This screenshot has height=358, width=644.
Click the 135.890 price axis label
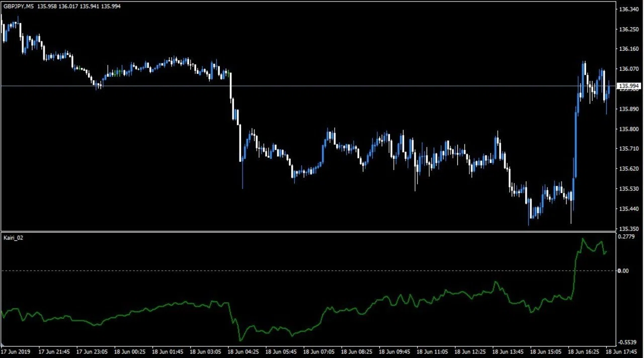[628, 109]
